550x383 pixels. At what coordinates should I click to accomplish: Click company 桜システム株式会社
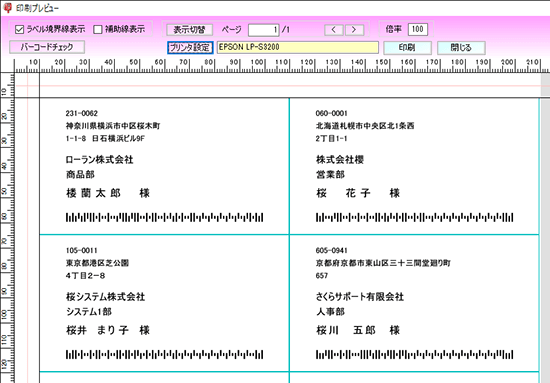click(106, 297)
